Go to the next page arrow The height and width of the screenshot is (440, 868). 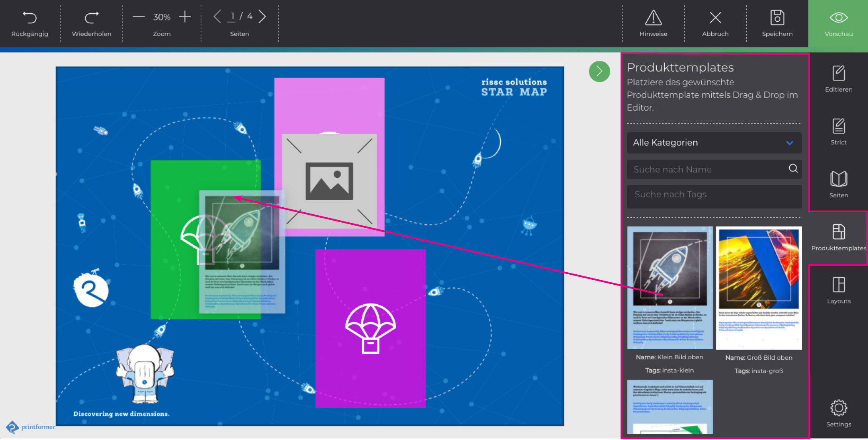262,17
